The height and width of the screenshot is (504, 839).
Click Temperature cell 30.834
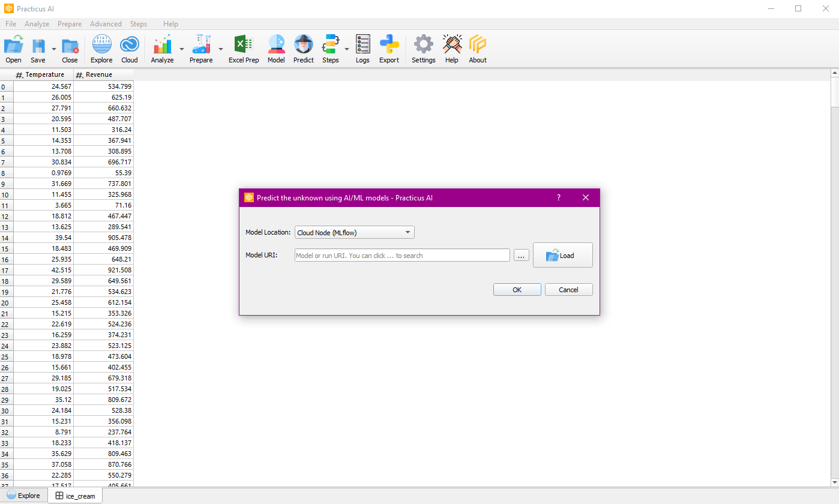pyautogui.click(x=43, y=162)
